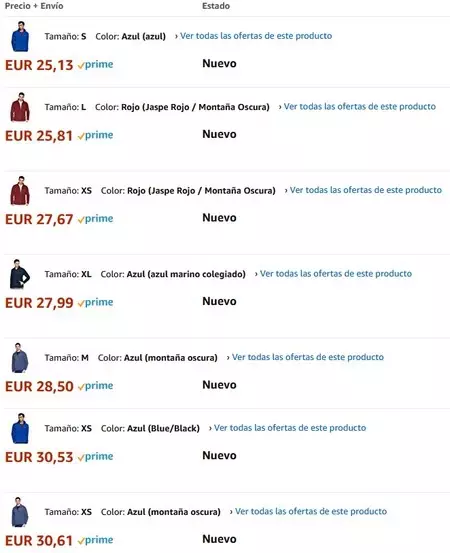450x553 pixels.
Task: Open the navy size XL jacket thumbnail
Action: point(20,274)
